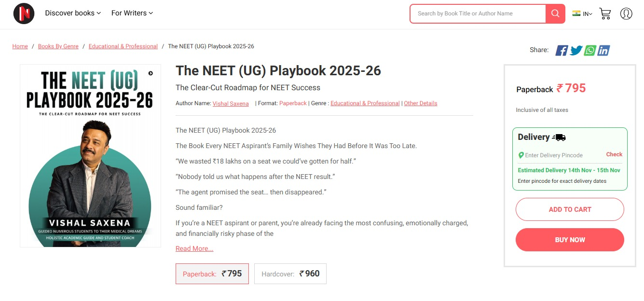
Task: Share the book on Facebook
Action: tap(562, 50)
